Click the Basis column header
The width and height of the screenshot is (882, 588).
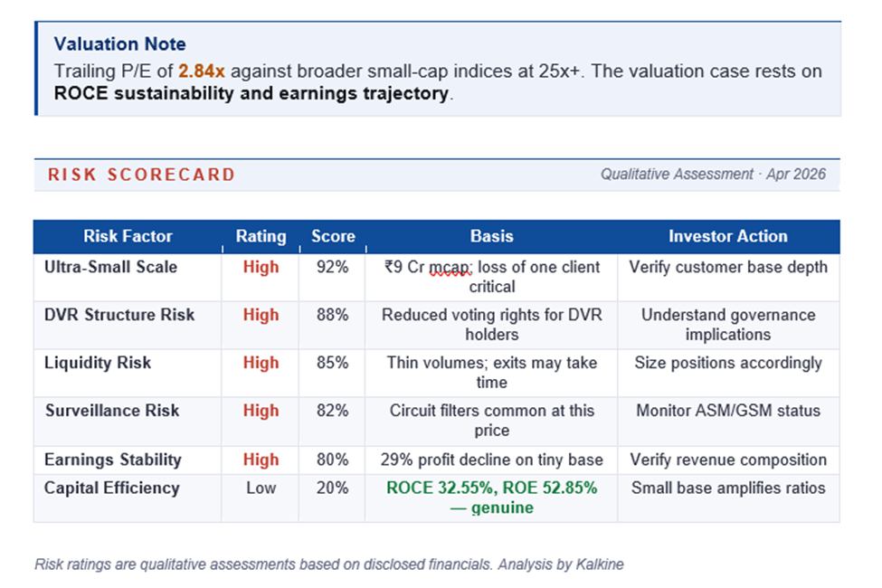click(x=491, y=237)
